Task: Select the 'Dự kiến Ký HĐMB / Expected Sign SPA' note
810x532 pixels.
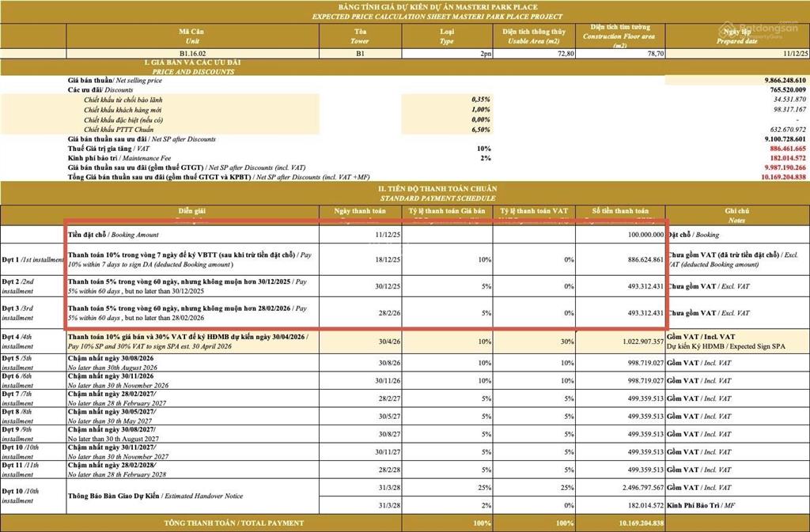Action: tap(726, 347)
